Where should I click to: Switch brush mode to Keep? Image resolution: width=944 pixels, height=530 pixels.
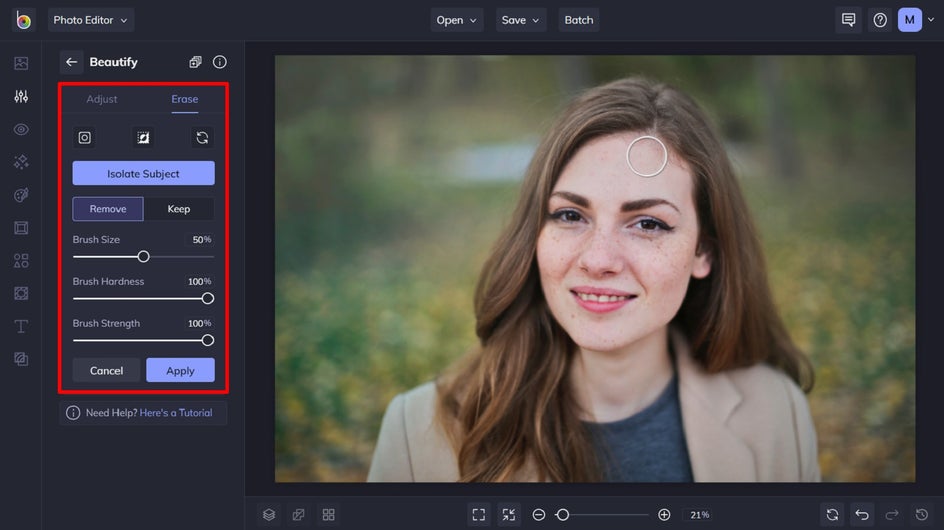point(179,209)
